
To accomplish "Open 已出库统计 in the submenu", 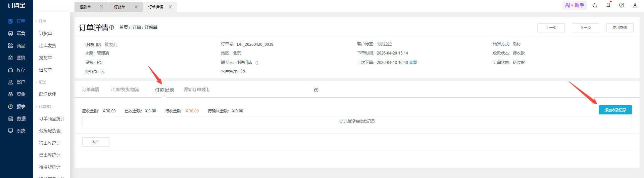I will (x=50, y=155).
